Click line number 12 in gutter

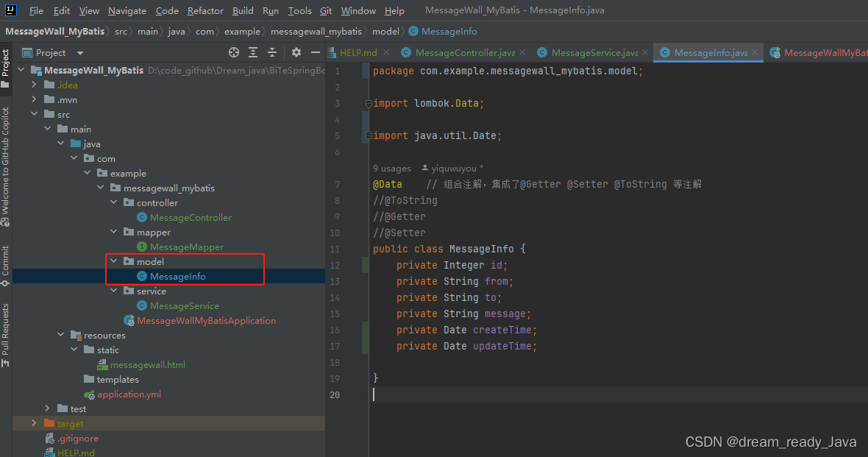tap(335, 266)
